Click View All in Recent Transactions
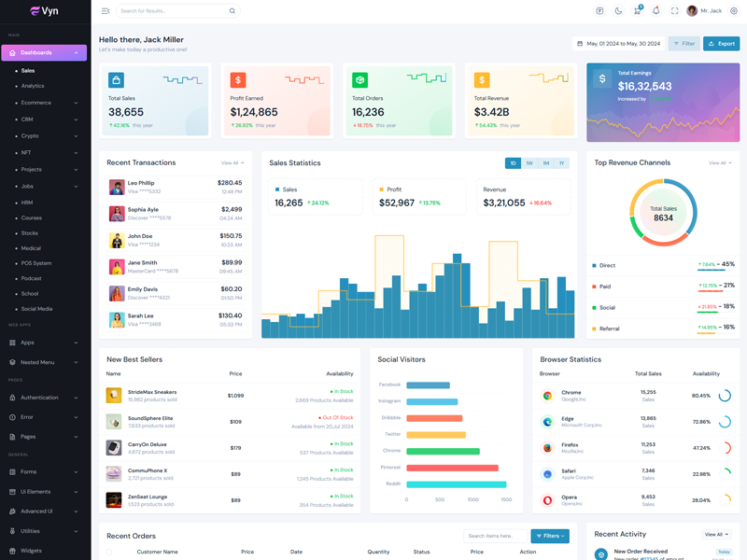747x560 pixels. [x=233, y=163]
